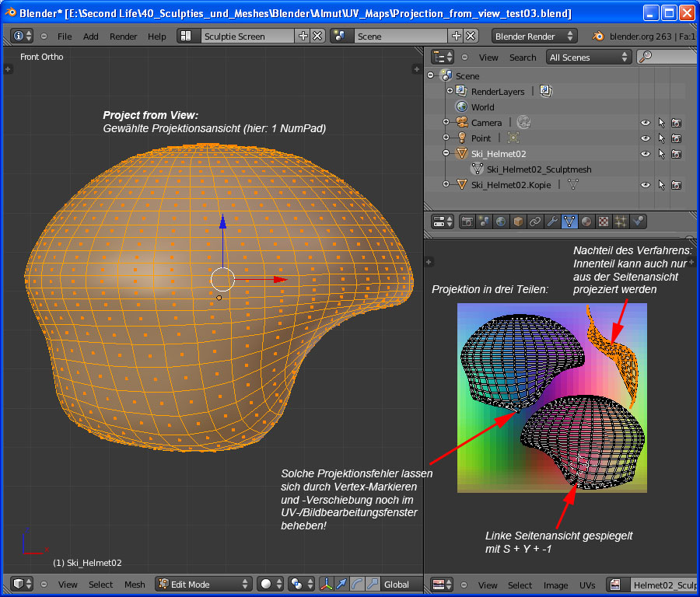Select the Object constraints chain icon
The height and width of the screenshot is (597, 700).
pos(534,222)
